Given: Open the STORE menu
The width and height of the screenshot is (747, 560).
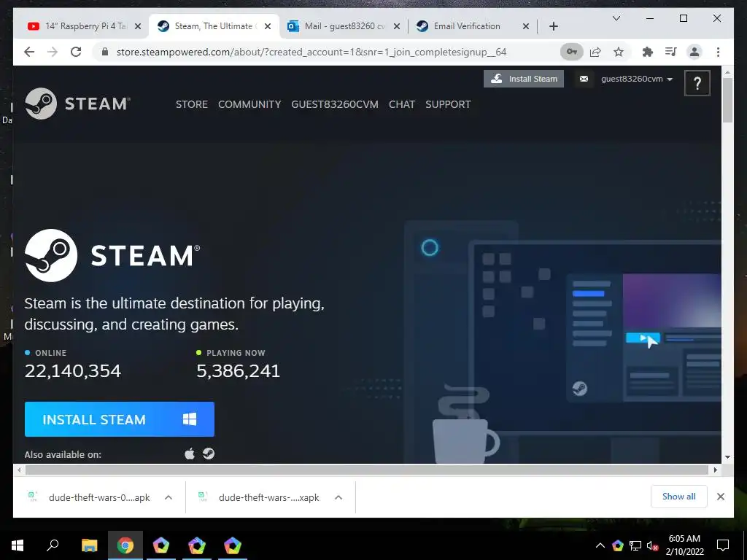Looking at the screenshot, I should 192,104.
